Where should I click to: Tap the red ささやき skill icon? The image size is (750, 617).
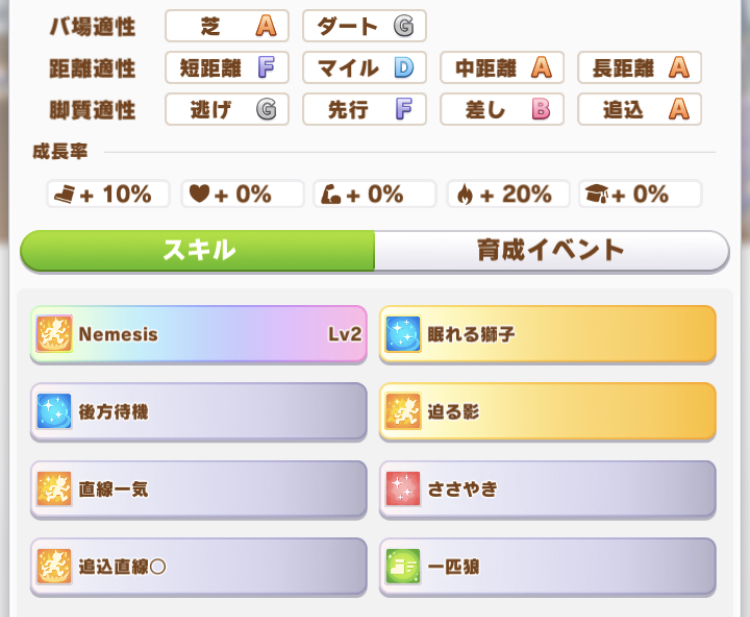403,489
